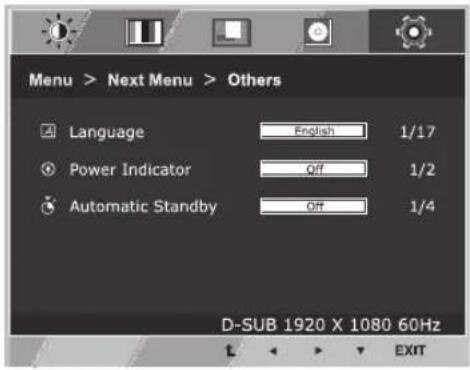Click Others in the breadcrumb
Screen dimensions: 470x370
pyautogui.click(x=255, y=80)
